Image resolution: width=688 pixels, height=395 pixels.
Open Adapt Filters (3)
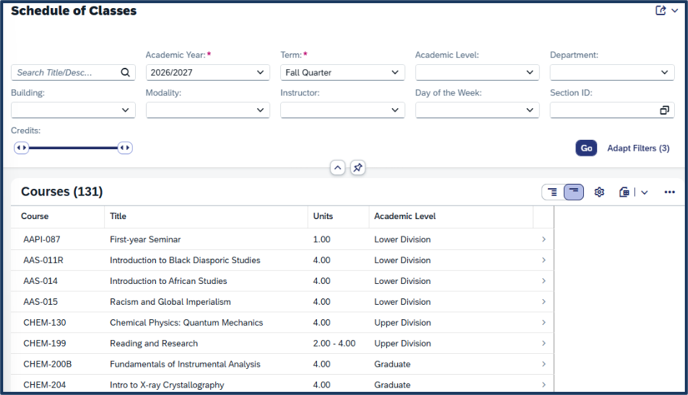click(x=638, y=148)
